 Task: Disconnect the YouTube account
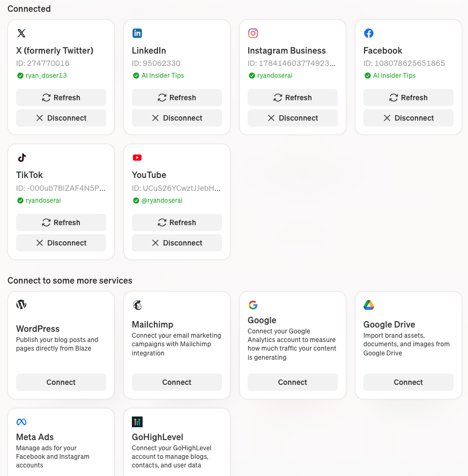point(176,242)
